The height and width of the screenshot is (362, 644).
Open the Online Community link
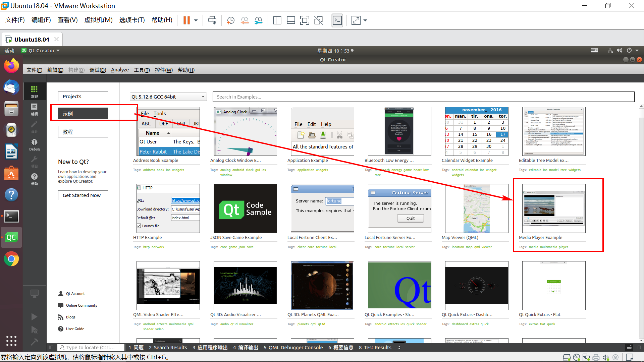click(x=81, y=305)
